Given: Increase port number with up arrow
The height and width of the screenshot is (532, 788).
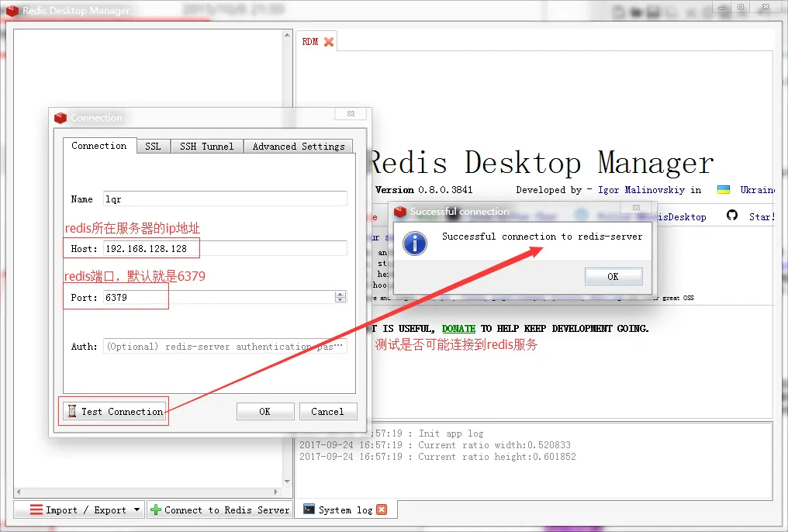Looking at the screenshot, I should (x=340, y=295).
